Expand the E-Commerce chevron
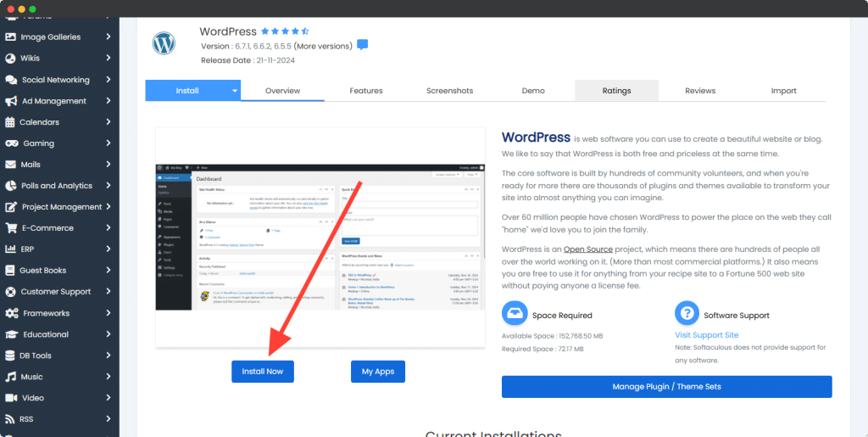 point(108,228)
